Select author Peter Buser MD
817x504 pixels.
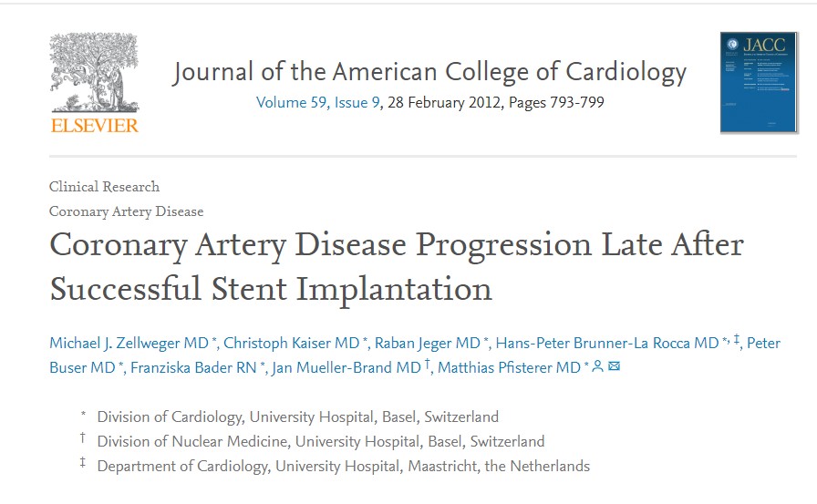coord(82,367)
